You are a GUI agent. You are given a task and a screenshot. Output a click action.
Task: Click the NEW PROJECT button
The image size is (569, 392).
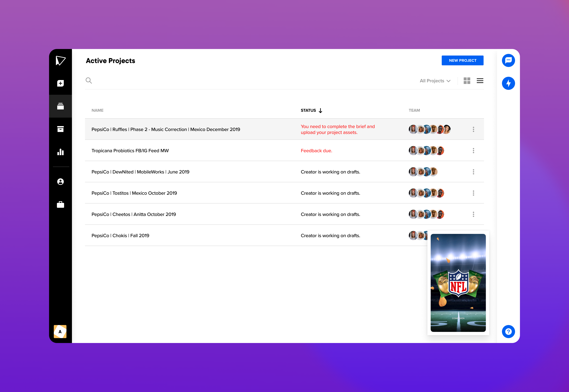(x=463, y=60)
